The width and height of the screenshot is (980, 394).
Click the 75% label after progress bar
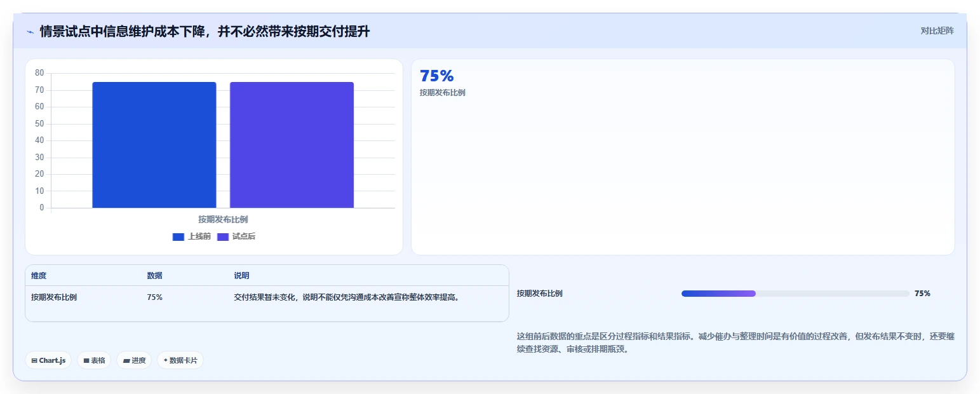[922, 294]
